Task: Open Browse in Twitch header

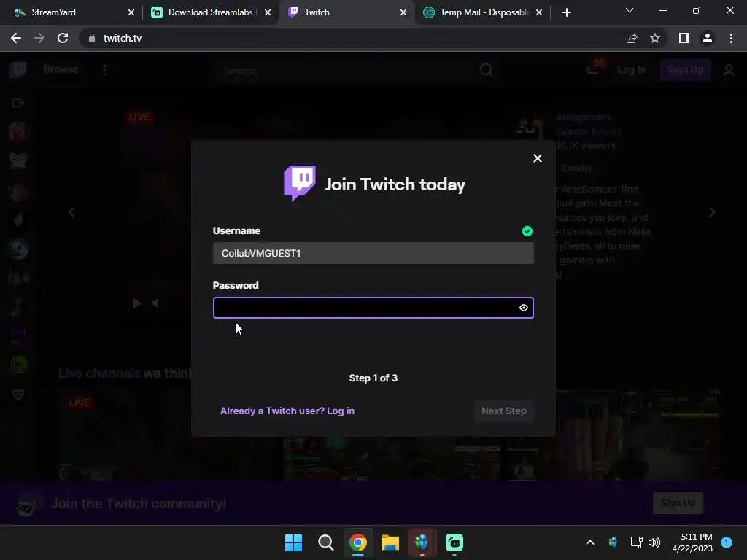Action: tap(61, 69)
